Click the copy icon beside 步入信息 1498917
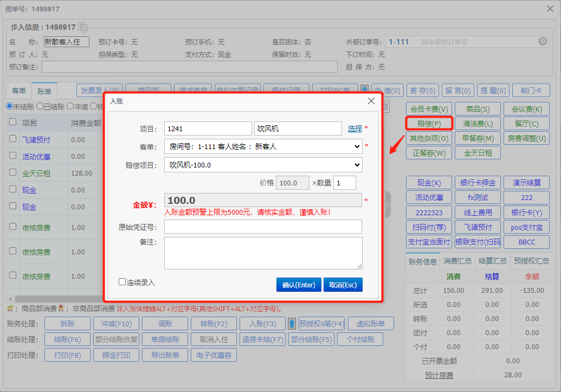The height and width of the screenshot is (392, 561). [83, 27]
